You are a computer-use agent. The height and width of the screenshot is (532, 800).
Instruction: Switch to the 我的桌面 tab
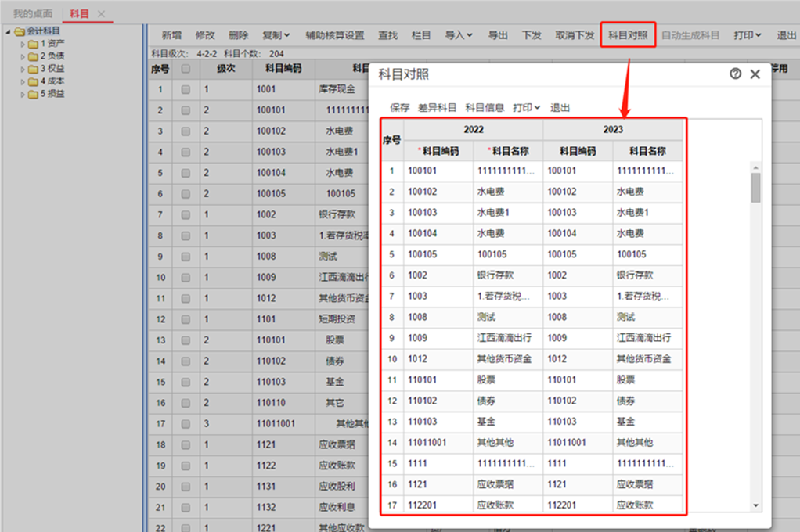click(33, 14)
